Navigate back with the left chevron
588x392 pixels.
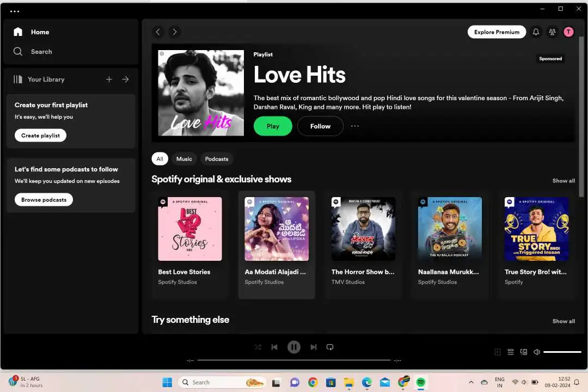[x=158, y=32]
